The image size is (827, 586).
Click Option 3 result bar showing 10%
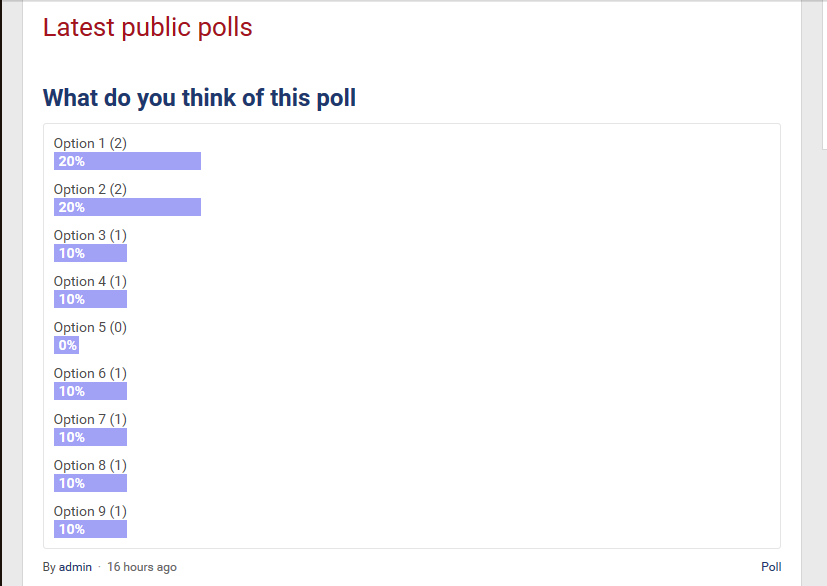click(90, 253)
